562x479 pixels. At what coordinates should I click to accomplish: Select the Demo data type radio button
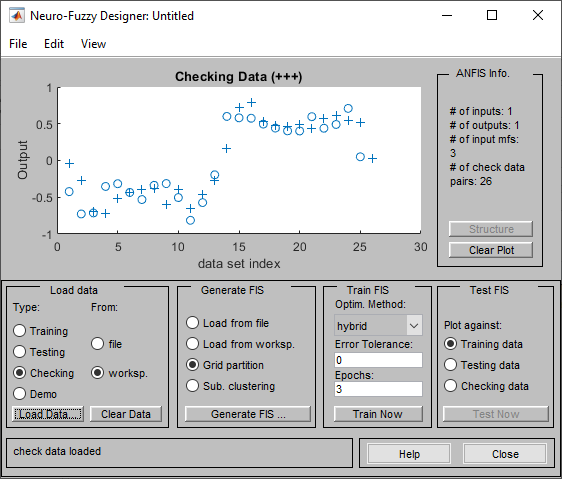[x=19, y=394]
